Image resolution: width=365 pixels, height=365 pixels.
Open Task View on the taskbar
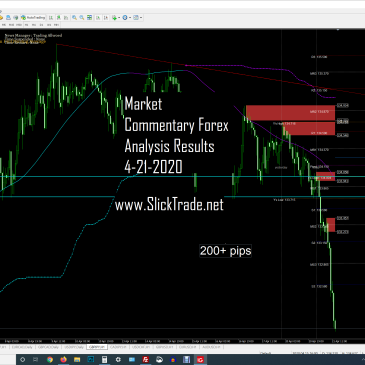point(35,359)
